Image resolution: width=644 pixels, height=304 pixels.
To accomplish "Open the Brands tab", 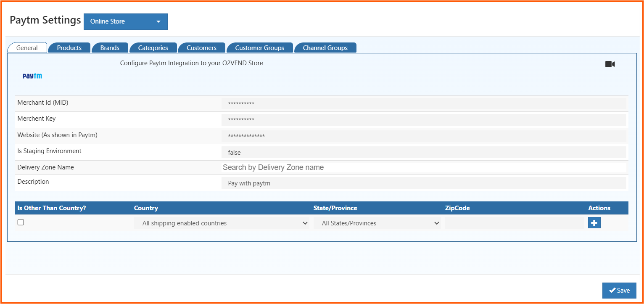I will click(x=110, y=48).
